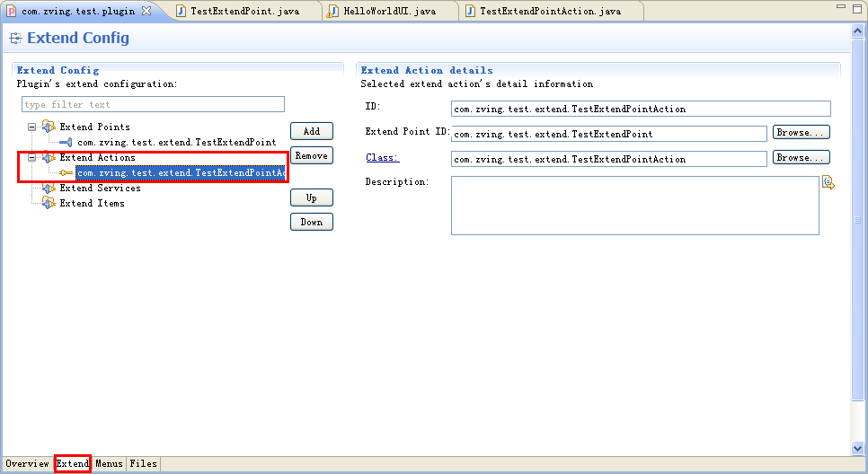
Task: Collapse the Extend Actions tree node
Action: pyautogui.click(x=32, y=158)
